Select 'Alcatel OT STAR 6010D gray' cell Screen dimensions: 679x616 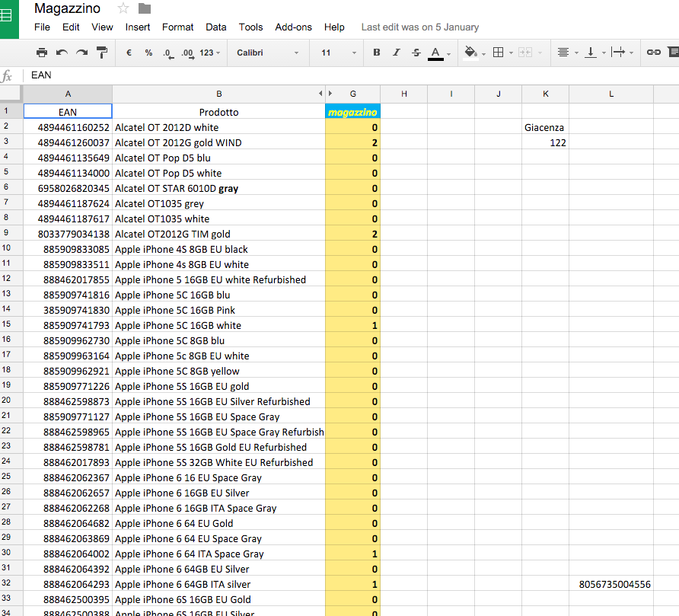click(218, 188)
